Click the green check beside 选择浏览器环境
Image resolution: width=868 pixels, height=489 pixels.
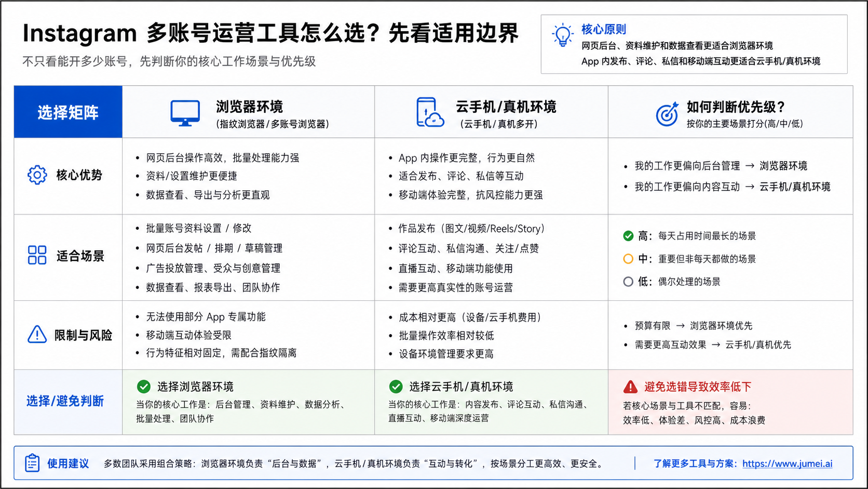pyautogui.click(x=144, y=387)
